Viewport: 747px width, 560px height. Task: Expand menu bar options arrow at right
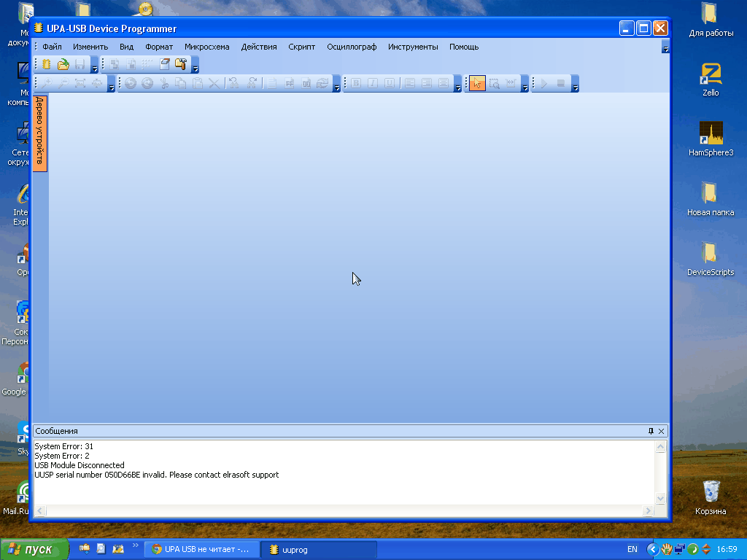pyautogui.click(x=665, y=47)
